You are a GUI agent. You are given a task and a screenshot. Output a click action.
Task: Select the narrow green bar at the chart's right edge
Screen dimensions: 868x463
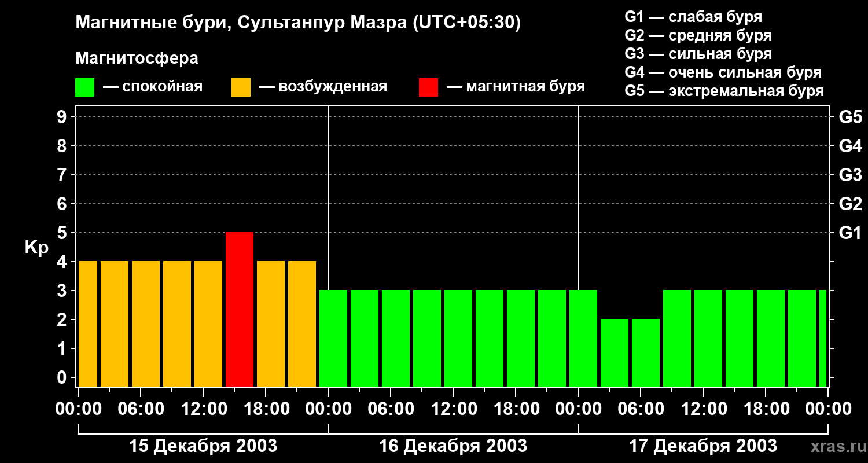(823, 338)
